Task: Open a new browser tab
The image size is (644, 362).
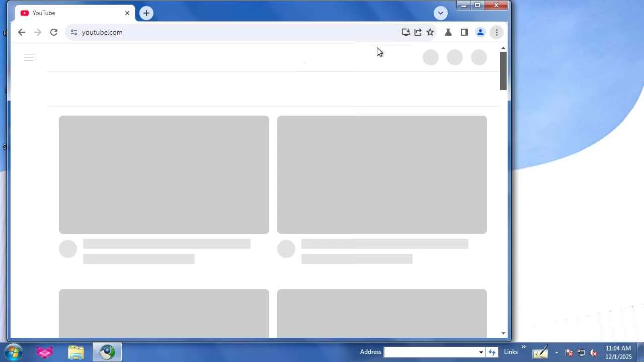Action: 146,13
